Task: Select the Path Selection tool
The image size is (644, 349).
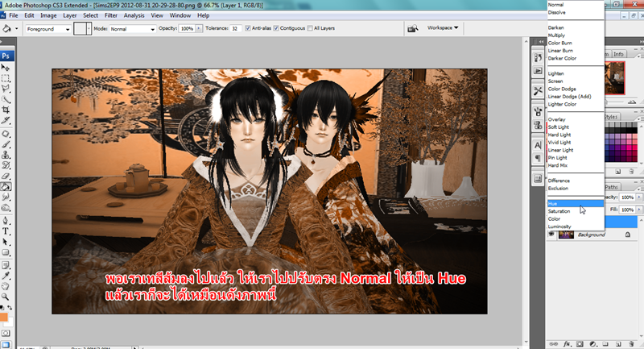Action: tap(6, 242)
